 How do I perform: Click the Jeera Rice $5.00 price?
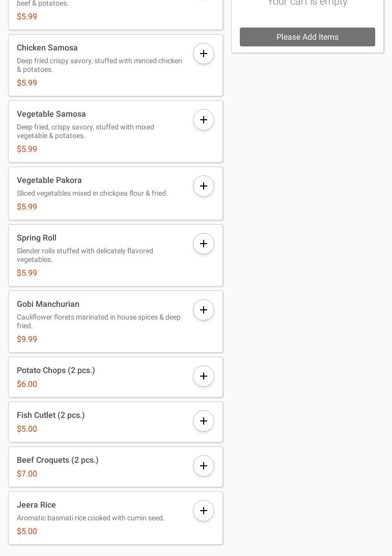[27, 532]
